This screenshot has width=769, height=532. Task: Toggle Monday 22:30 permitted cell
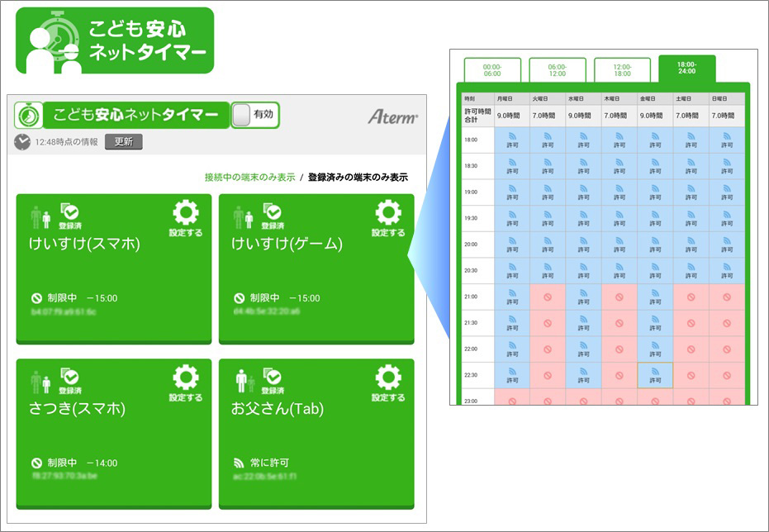click(x=512, y=376)
